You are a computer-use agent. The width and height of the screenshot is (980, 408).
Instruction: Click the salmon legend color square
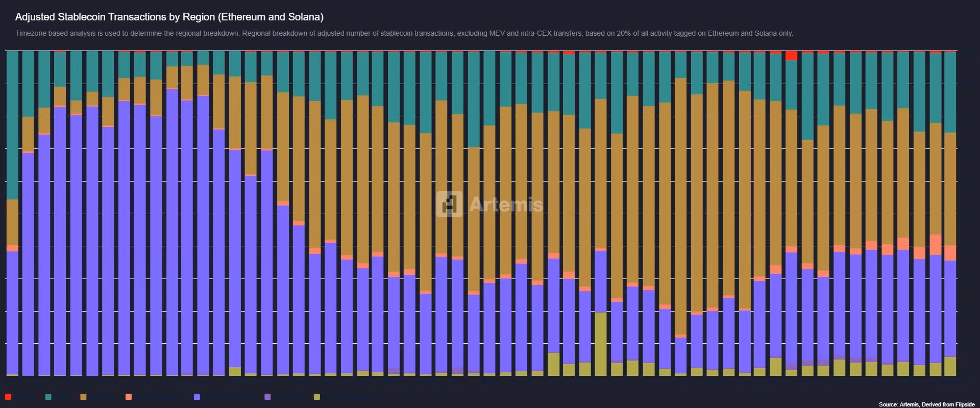coord(129,397)
